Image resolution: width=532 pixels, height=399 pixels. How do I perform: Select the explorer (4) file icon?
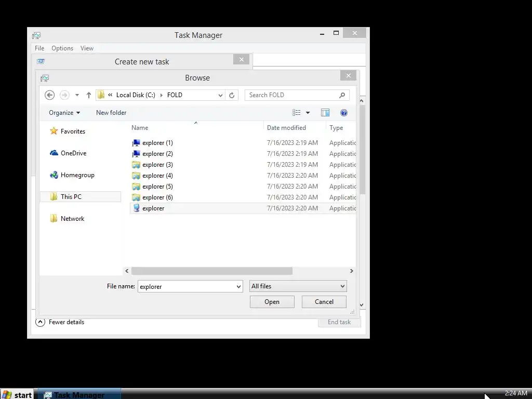(x=136, y=176)
